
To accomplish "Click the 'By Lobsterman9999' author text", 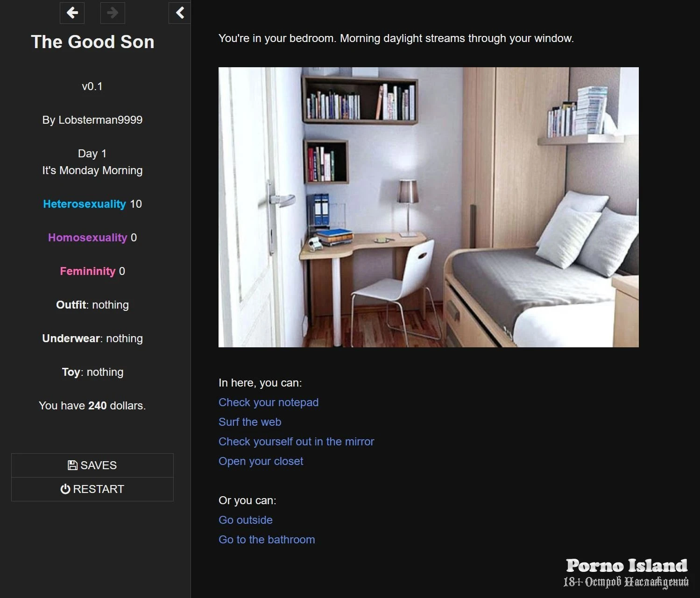I will (x=92, y=120).
